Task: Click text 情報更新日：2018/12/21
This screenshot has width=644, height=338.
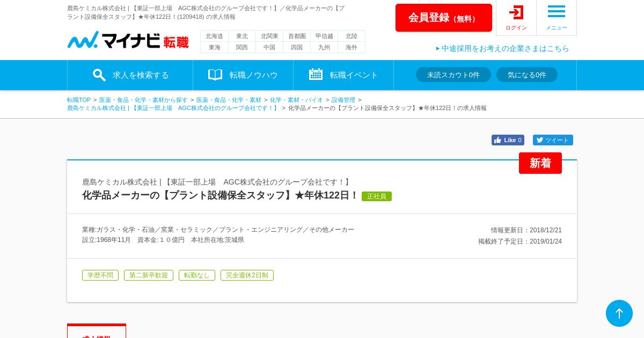Action: tap(526, 230)
